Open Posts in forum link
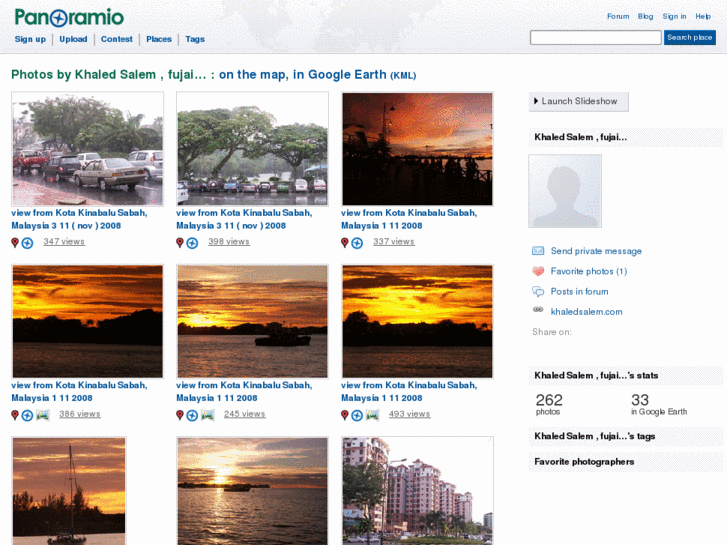The image size is (727, 545). click(579, 292)
